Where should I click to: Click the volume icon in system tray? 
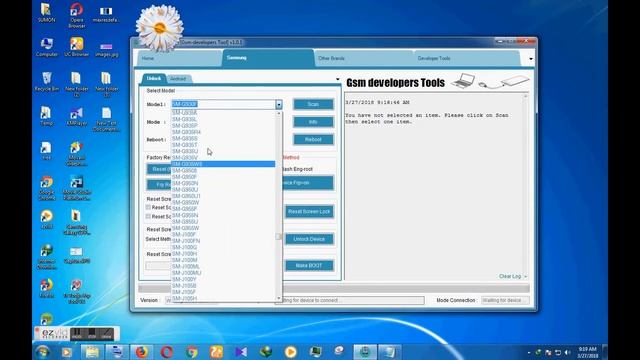pos(567,352)
